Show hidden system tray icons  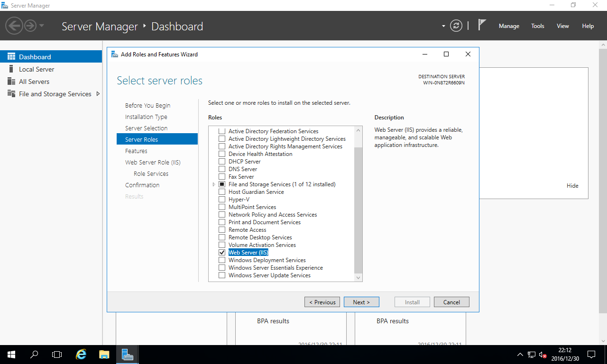[520, 355]
